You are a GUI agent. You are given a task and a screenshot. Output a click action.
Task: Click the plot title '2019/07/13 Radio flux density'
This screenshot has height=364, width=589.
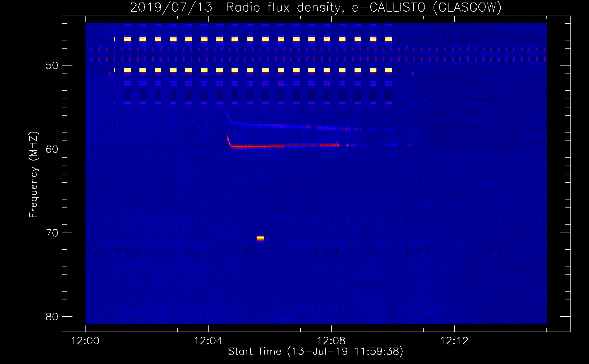(316, 7)
